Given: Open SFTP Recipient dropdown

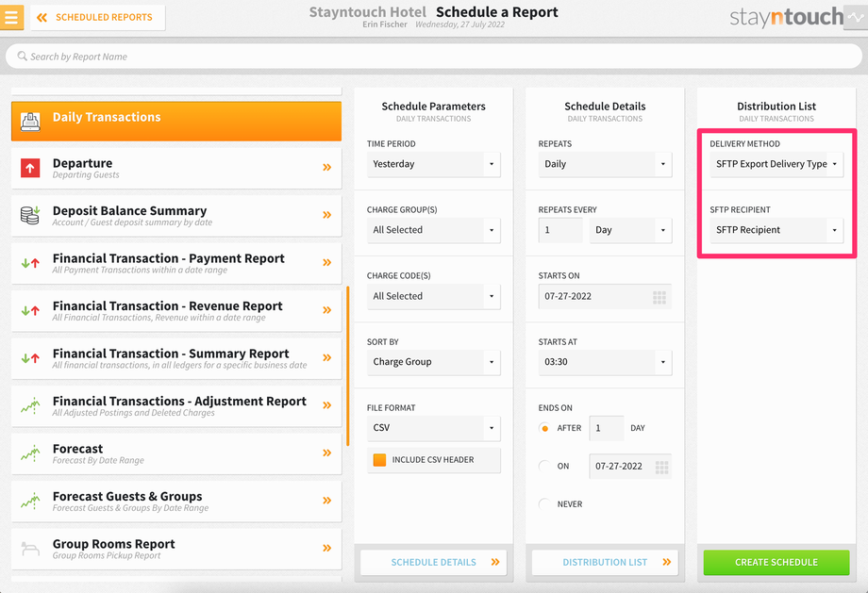Looking at the screenshot, I should pyautogui.click(x=776, y=230).
